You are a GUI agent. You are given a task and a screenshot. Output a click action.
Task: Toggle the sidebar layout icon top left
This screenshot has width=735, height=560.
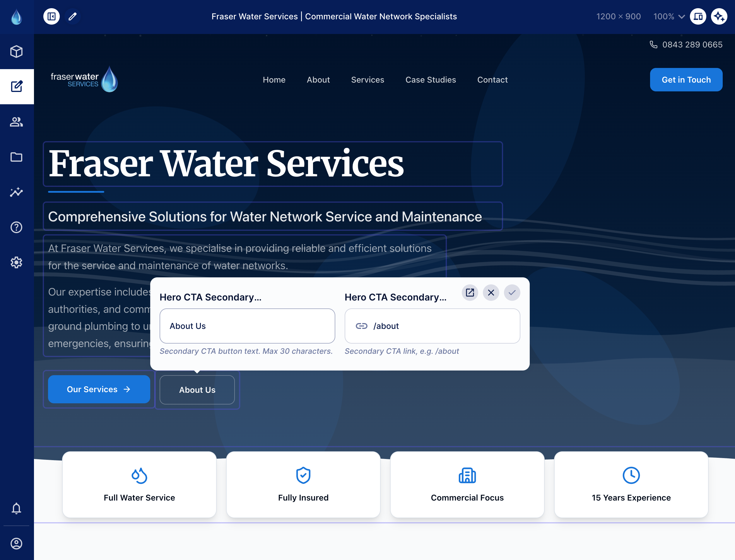(51, 16)
